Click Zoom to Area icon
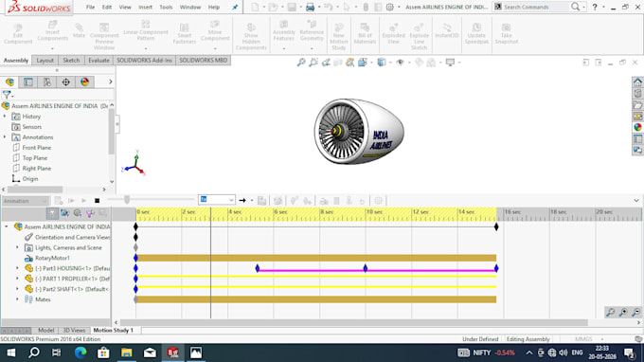Viewport: 644px width, 362px height. coord(313,62)
